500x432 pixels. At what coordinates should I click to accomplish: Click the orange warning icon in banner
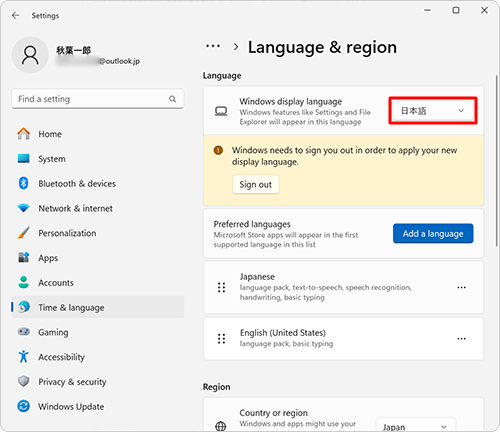pos(218,150)
